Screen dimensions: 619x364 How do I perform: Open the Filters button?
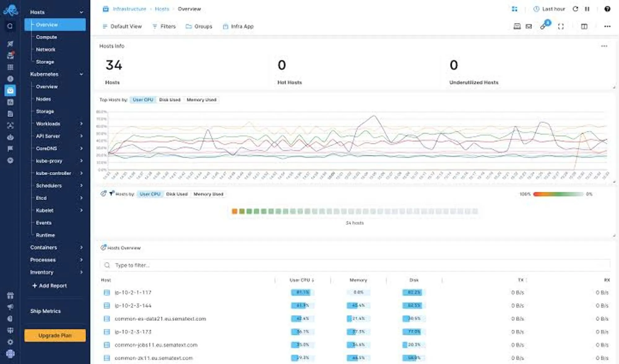[164, 27]
